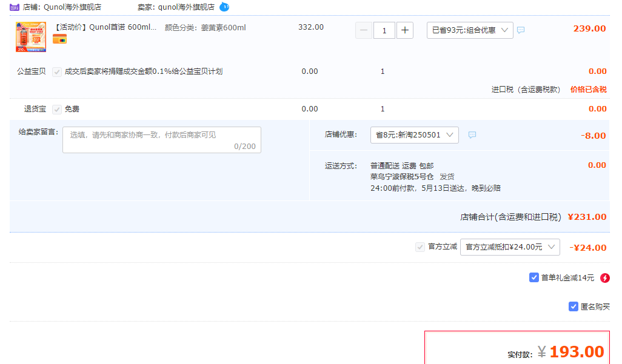Open the seller chat Wangwang icon
Image resolution: width=622 pixels, height=364 pixels.
point(224,7)
